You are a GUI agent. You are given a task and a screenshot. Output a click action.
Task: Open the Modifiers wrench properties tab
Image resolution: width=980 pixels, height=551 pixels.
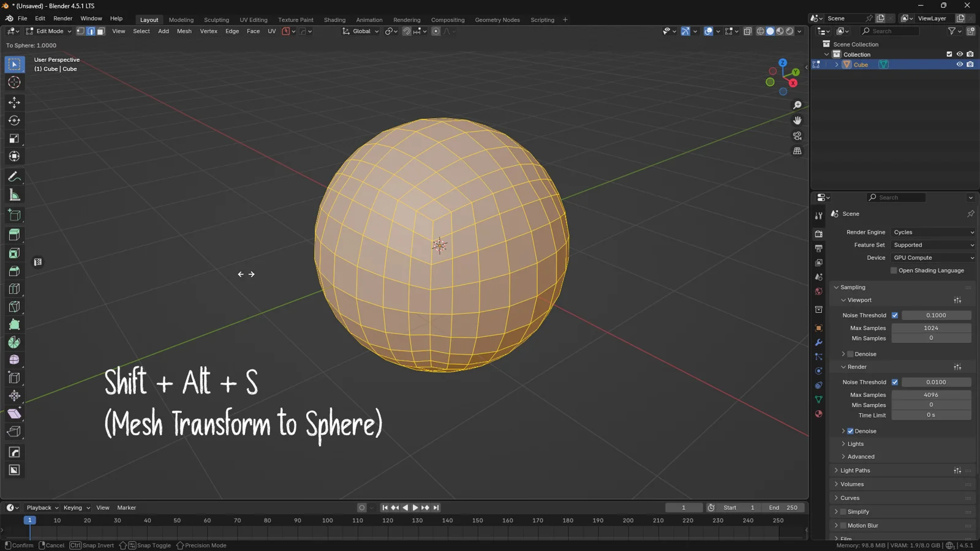818,342
